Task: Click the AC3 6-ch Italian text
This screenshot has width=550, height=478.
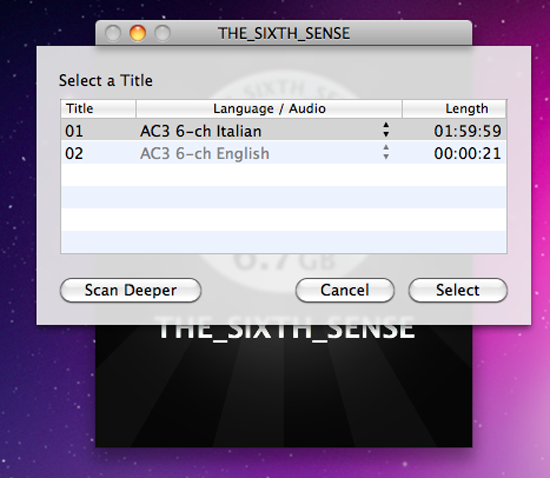Action: click(201, 132)
